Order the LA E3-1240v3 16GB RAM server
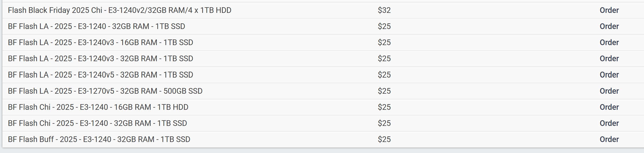Screen dimensions: 644x153 (x=609, y=42)
